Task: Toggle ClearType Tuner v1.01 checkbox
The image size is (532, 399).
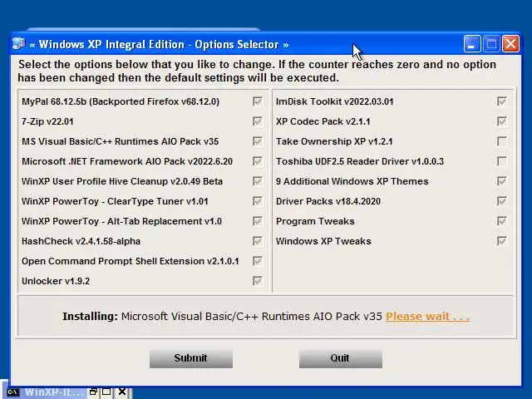Action: click(x=258, y=201)
